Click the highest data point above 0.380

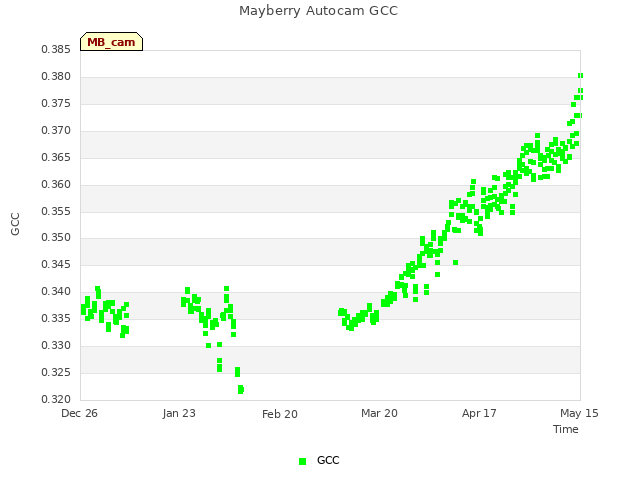580,76
